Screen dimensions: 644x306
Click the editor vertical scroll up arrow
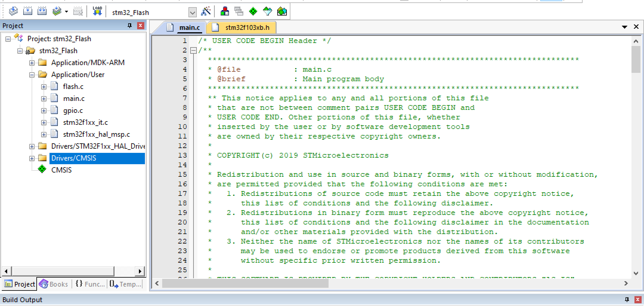pos(636,41)
